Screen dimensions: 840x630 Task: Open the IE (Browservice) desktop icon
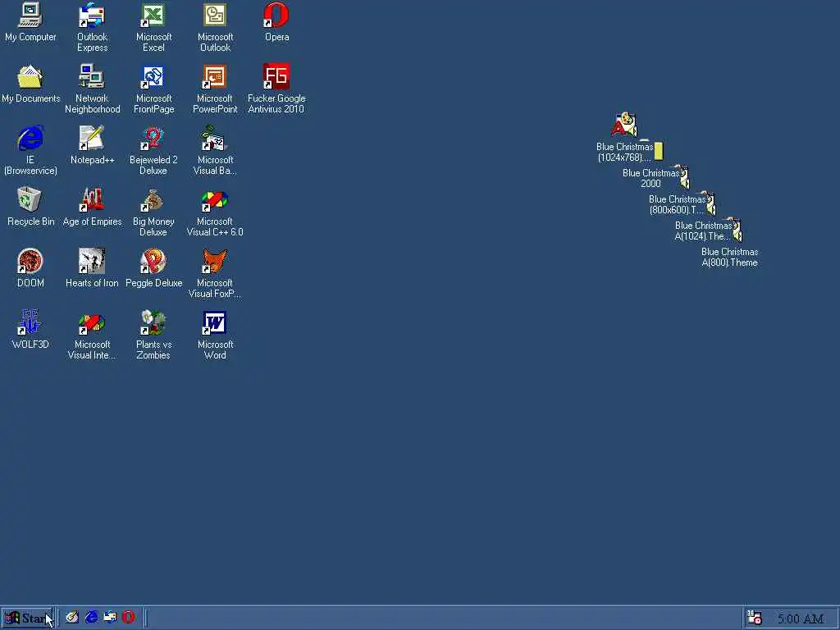[30, 138]
